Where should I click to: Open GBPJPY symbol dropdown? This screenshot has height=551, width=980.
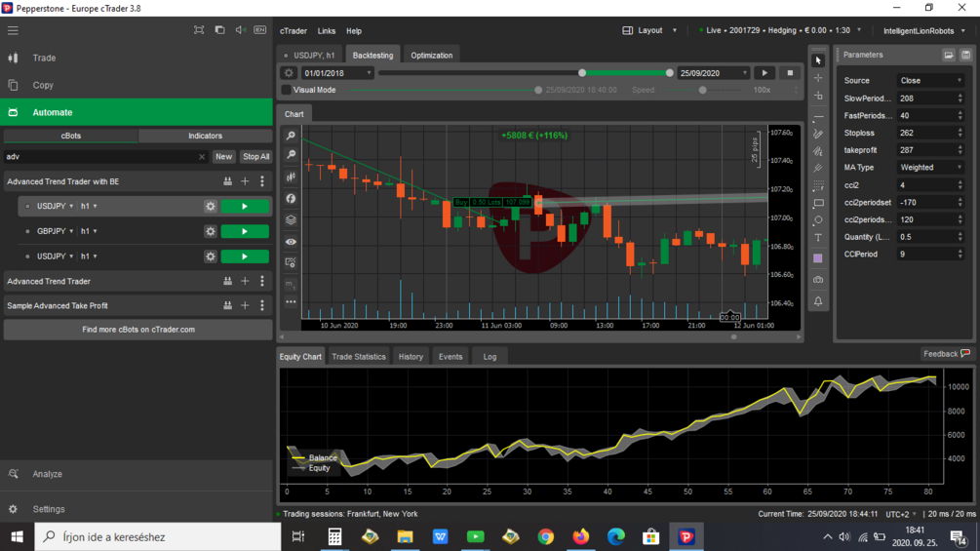tap(55, 231)
